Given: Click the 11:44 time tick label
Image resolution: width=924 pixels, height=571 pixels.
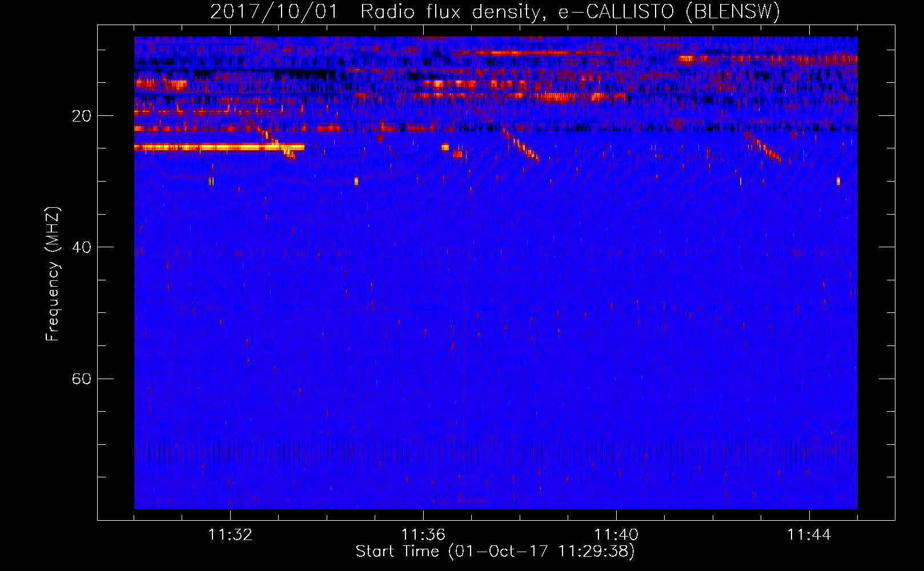Looking at the screenshot, I should (x=809, y=535).
